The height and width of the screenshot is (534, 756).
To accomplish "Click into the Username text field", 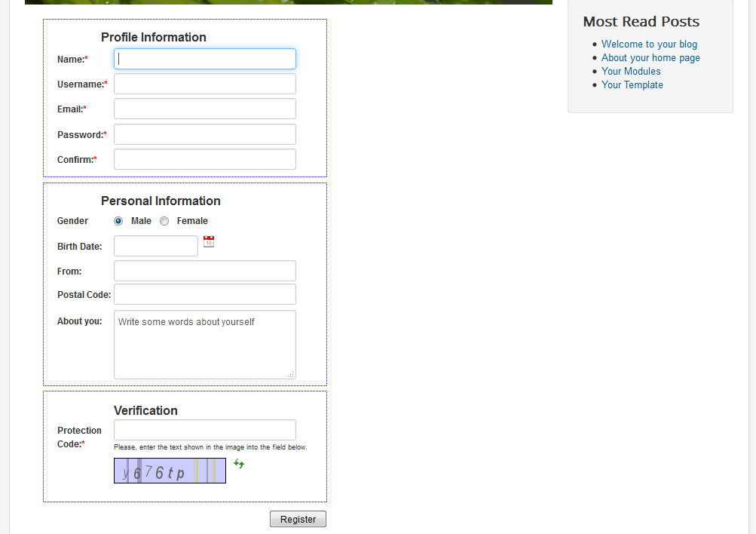I will (205, 84).
